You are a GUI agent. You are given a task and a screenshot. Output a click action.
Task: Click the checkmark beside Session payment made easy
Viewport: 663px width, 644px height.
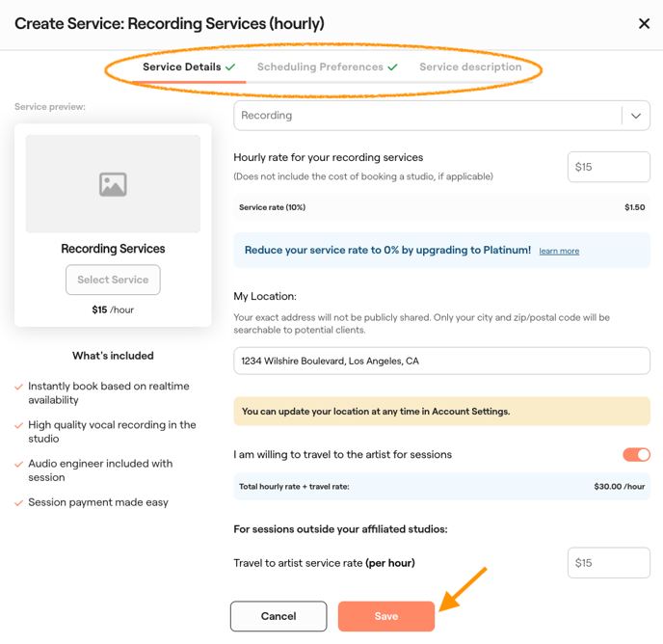(x=19, y=502)
